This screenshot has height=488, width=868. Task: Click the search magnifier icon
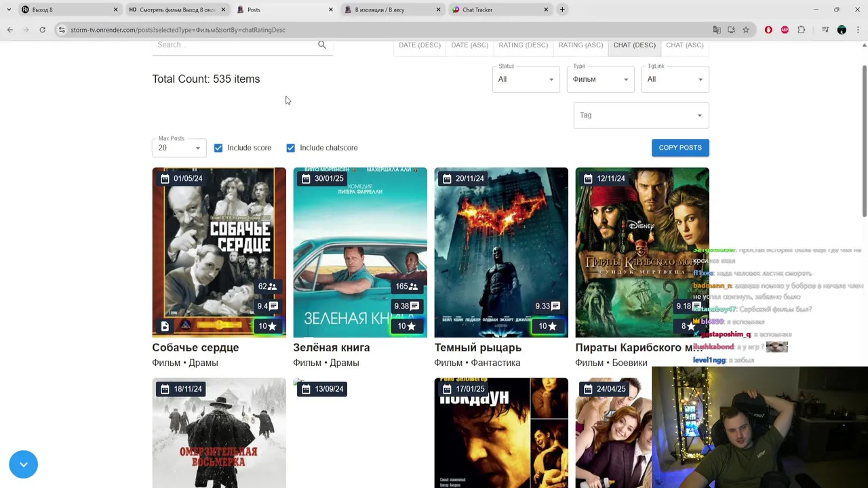[x=322, y=45]
